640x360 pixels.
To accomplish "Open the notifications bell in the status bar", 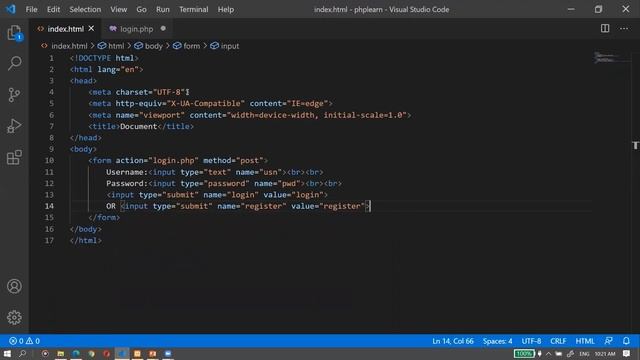I will click(626, 341).
